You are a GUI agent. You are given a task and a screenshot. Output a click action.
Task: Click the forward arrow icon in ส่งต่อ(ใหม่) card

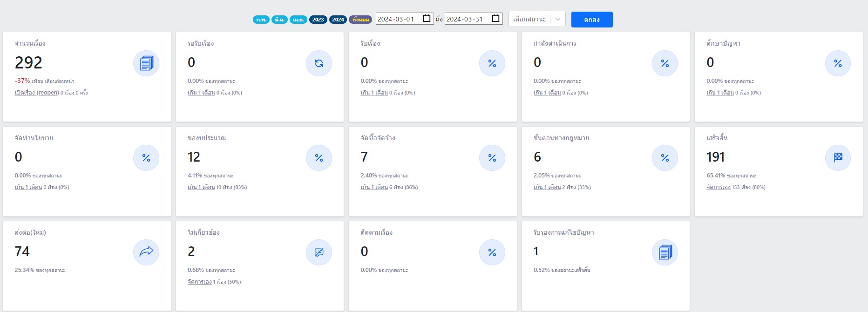click(x=146, y=252)
